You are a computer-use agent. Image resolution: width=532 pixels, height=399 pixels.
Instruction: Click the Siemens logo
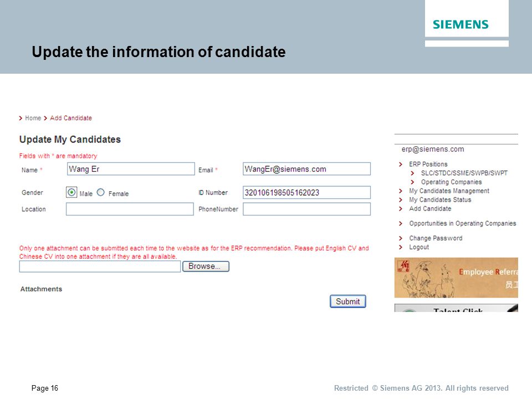tap(461, 24)
